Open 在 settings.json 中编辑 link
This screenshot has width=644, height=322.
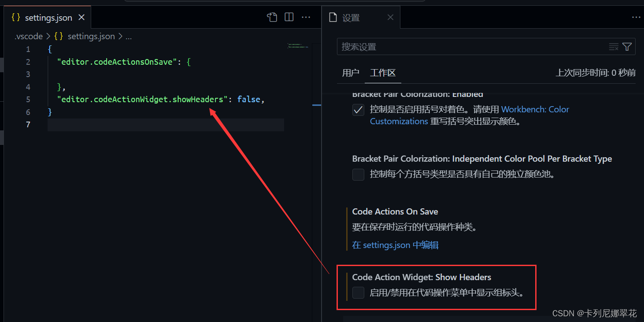(395, 245)
